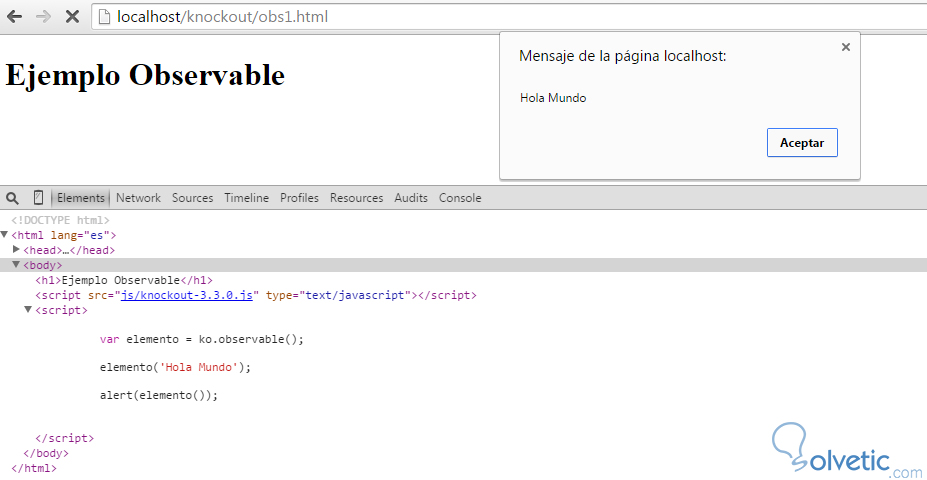
Task: Open the Network tab
Action: tap(138, 198)
